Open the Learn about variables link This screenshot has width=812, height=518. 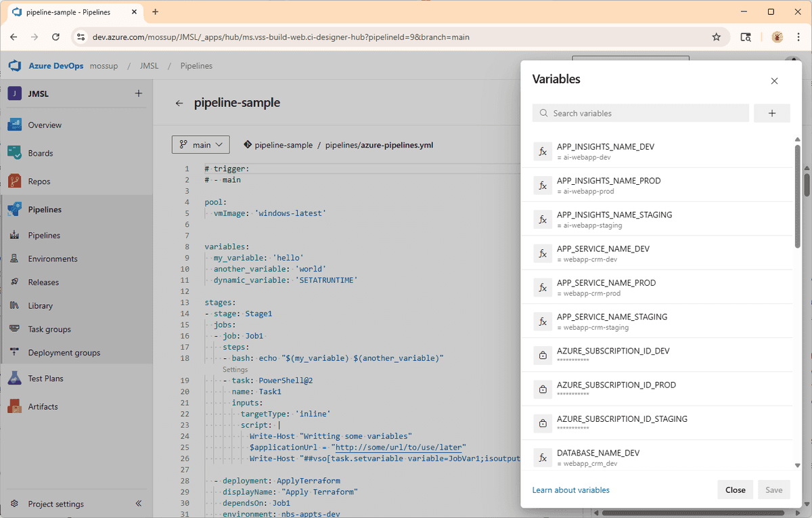(x=570, y=489)
